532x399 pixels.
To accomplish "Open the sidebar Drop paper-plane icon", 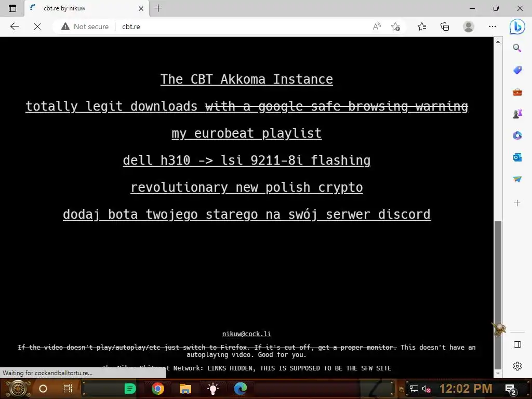I will 517,179.
